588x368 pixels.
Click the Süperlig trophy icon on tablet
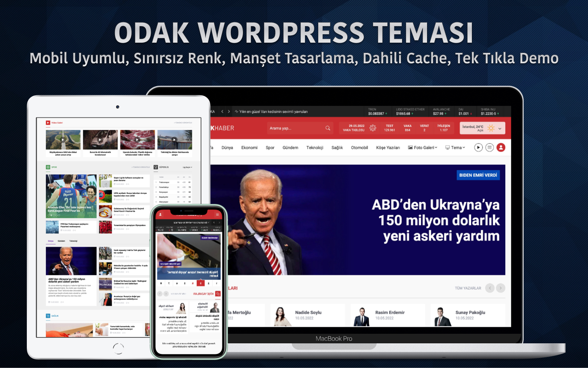point(156,167)
